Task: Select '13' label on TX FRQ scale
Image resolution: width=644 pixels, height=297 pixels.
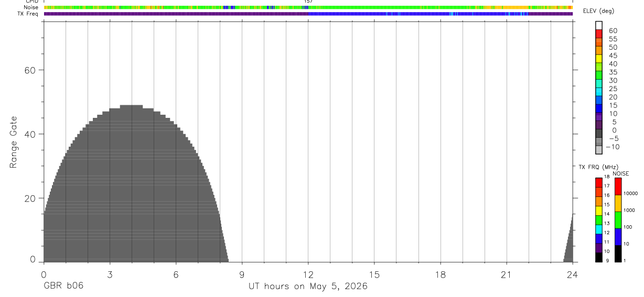Action: (x=607, y=224)
